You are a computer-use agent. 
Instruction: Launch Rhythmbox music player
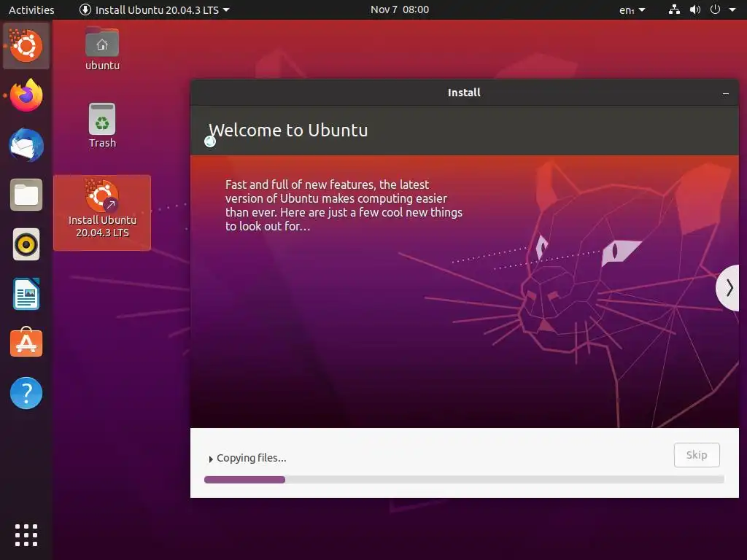tap(26, 245)
